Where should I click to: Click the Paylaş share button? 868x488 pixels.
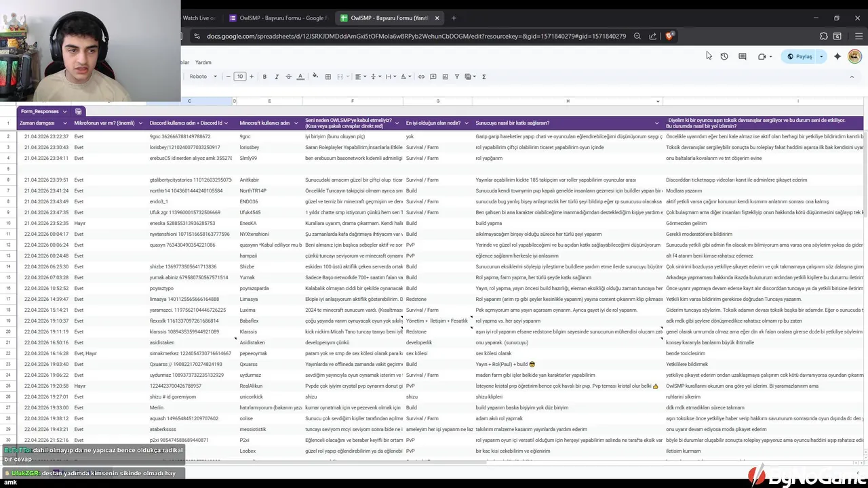(800, 56)
